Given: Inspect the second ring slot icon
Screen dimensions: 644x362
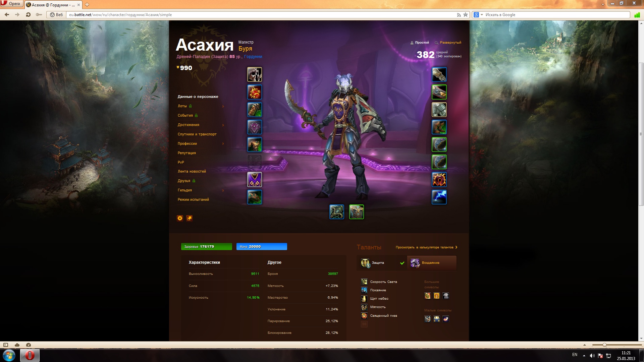Looking at the screenshot, I should (x=439, y=162).
